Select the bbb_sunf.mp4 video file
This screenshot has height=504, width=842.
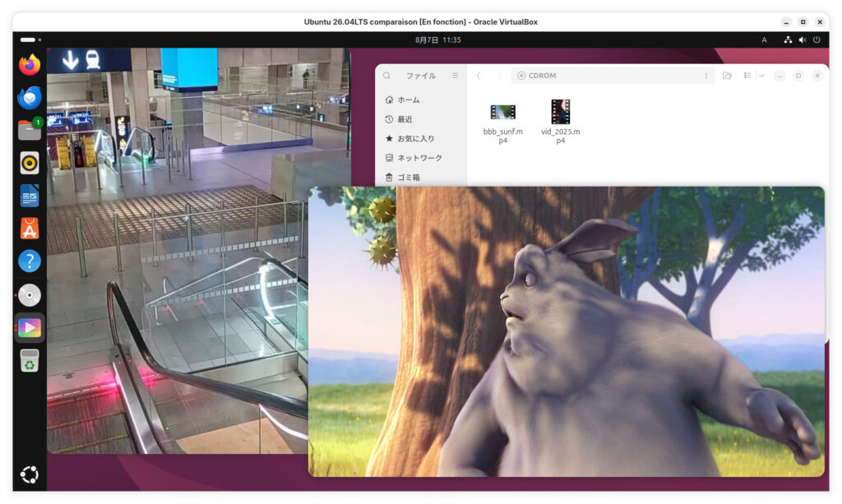502,122
